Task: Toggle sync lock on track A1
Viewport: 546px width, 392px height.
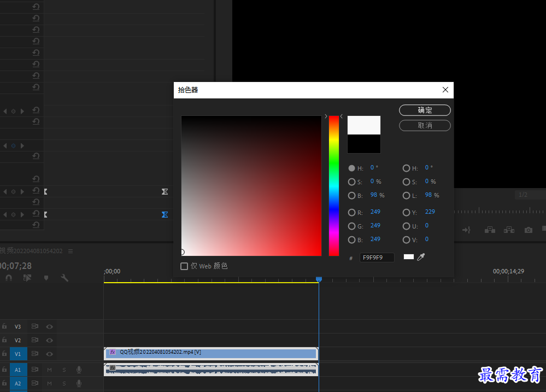Action: (x=35, y=370)
